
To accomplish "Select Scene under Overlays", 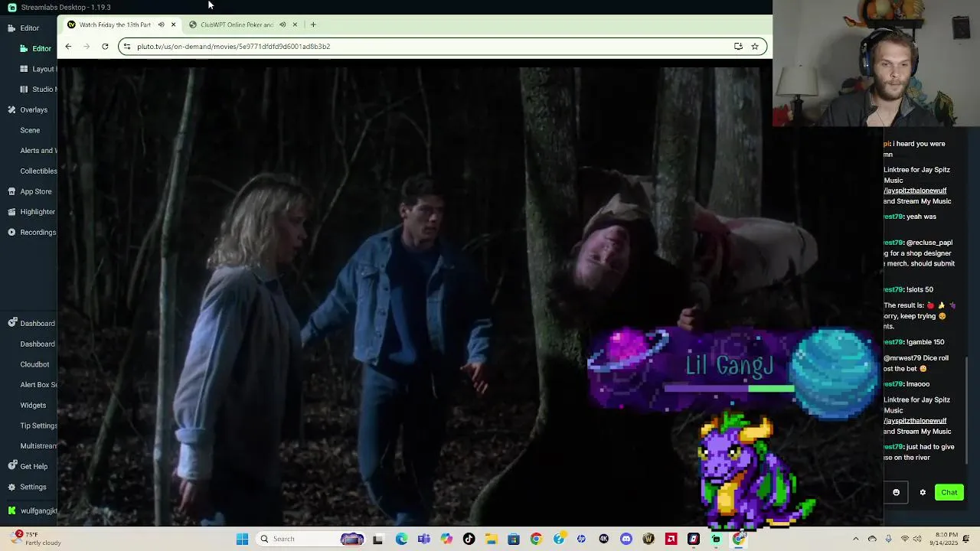I will pos(30,130).
